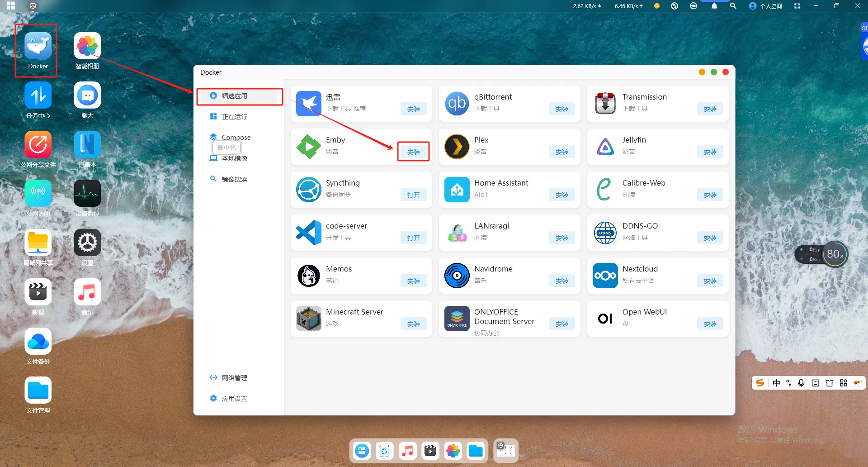The image size is (868, 467).
Task: Open 镜像搜索 image search section
Action: click(x=234, y=179)
